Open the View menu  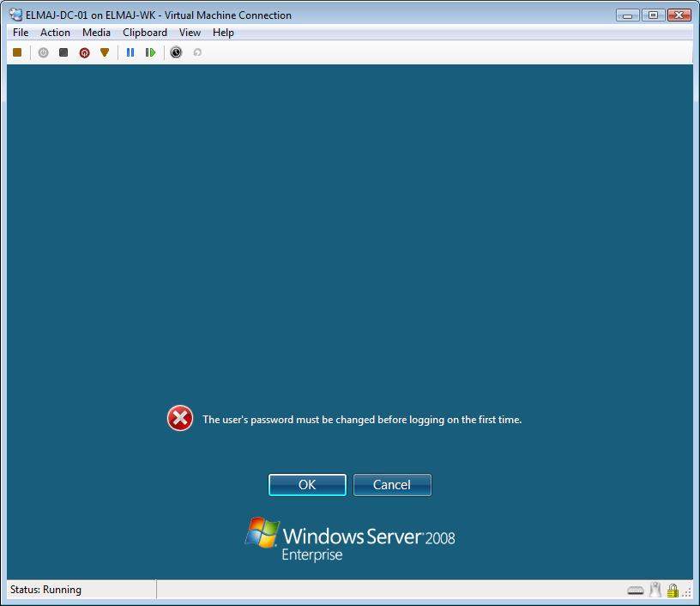pos(190,33)
